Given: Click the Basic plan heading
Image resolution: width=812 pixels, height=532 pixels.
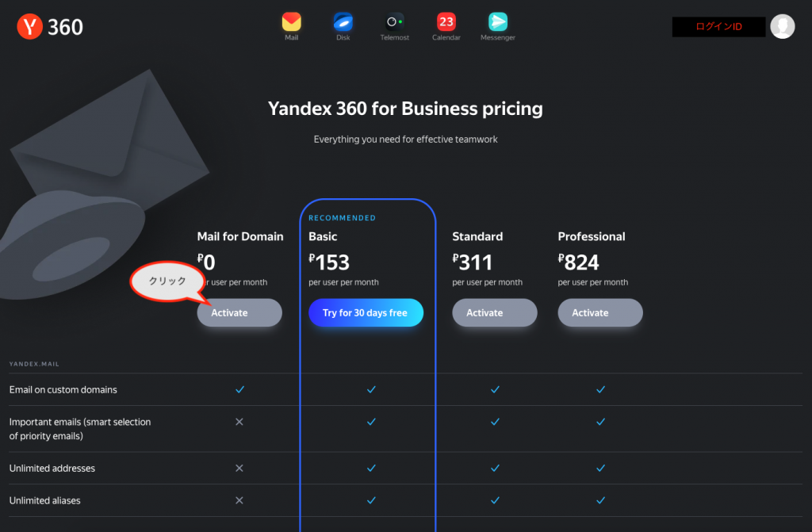Looking at the screenshot, I should (323, 236).
